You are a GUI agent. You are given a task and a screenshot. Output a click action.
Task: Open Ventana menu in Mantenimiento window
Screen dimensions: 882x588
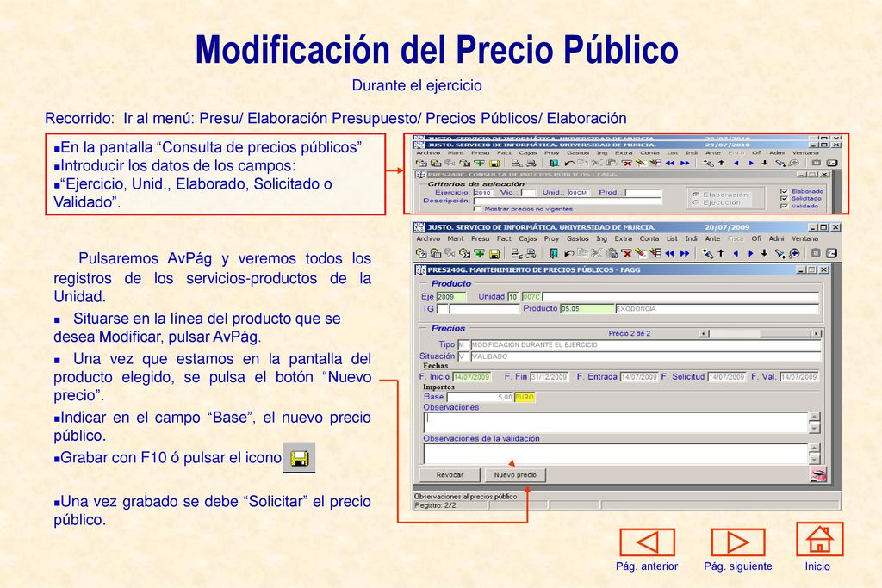click(805, 238)
